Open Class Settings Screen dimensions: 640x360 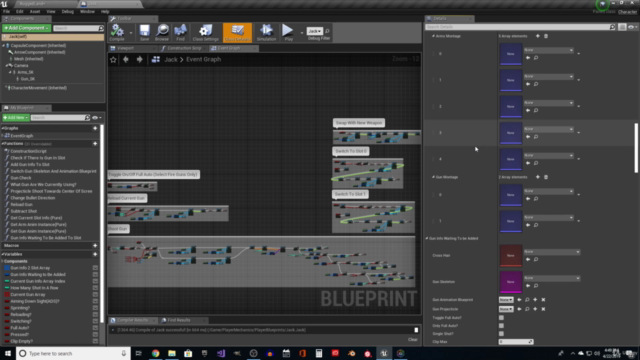point(206,32)
